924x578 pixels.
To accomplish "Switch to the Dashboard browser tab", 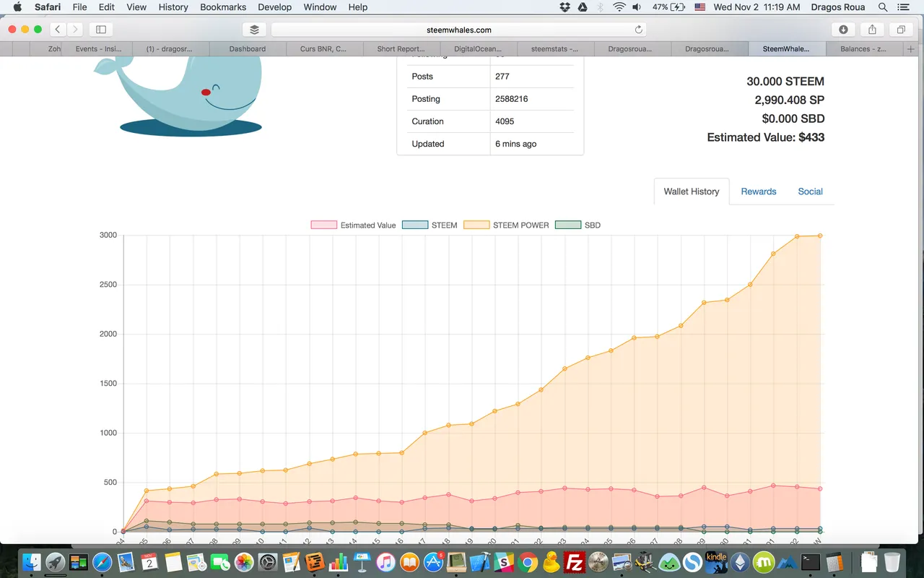I will [x=248, y=49].
